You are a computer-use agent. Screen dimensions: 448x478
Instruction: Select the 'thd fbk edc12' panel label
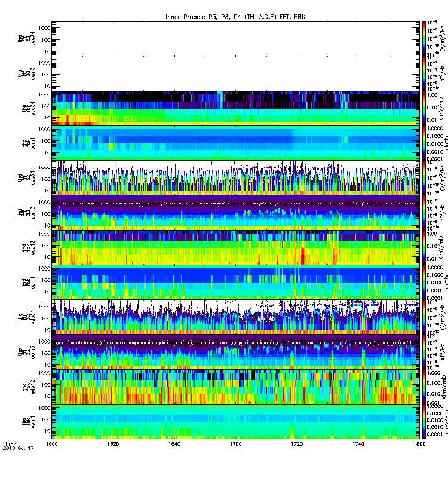(29, 247)
